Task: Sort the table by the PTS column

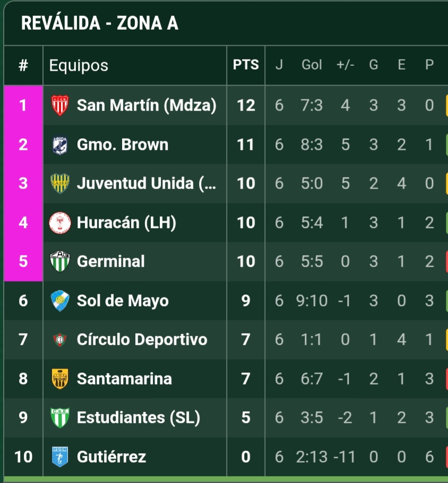Action: pyautogui.click(x=246, y=65)
